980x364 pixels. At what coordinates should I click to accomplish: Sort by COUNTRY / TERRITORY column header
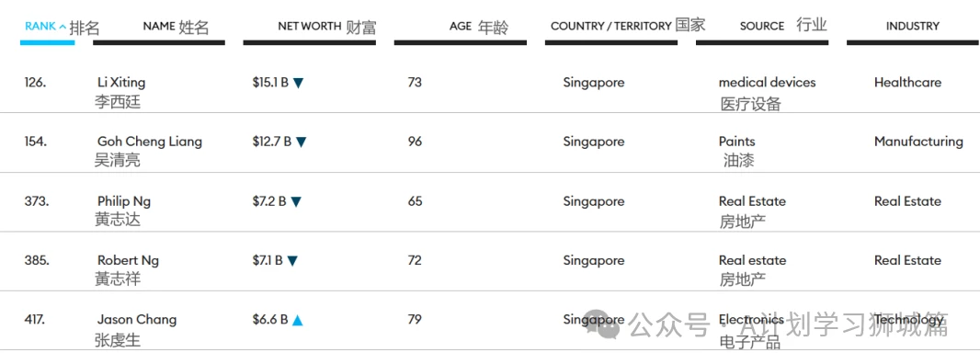pyautogui.click(x=611, y=27)
